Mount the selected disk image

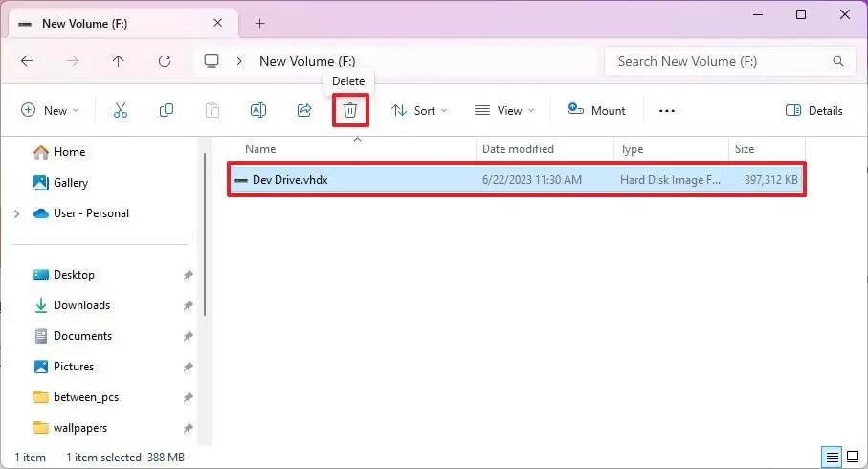(x=596, y=111)
